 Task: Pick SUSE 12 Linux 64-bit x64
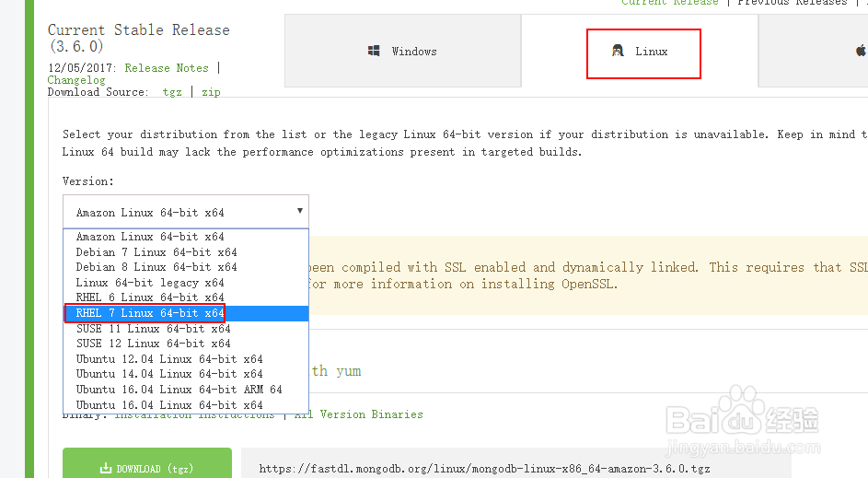[x=154, y=344]
